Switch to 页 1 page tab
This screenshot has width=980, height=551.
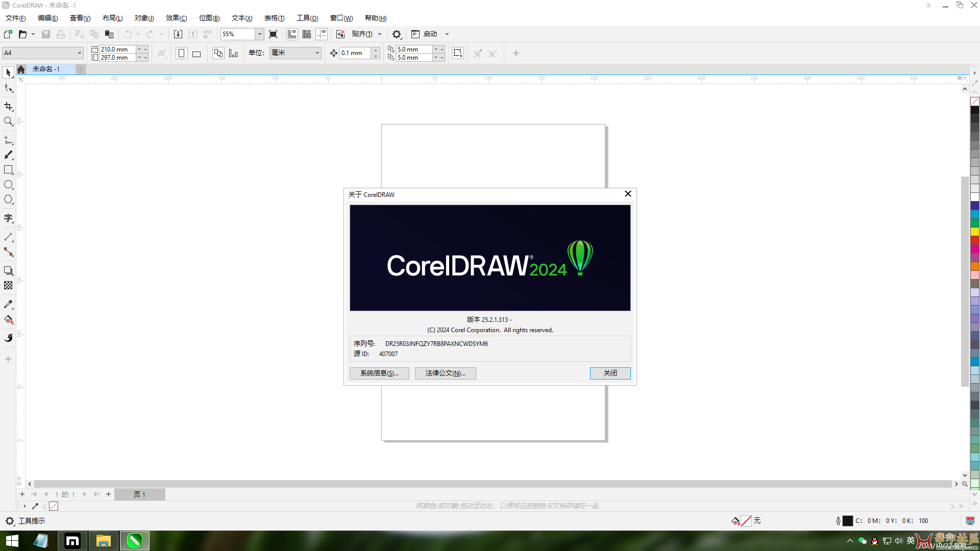pos(139,494)
